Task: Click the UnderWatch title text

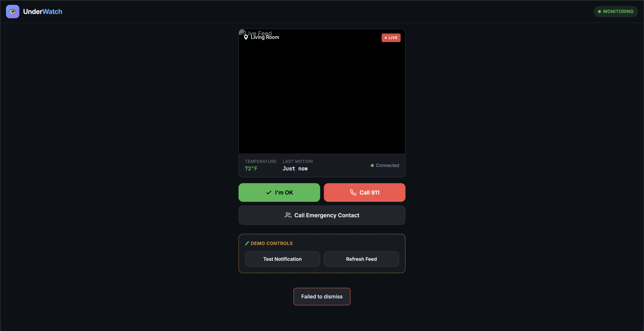Action: [x=42, y=12]
